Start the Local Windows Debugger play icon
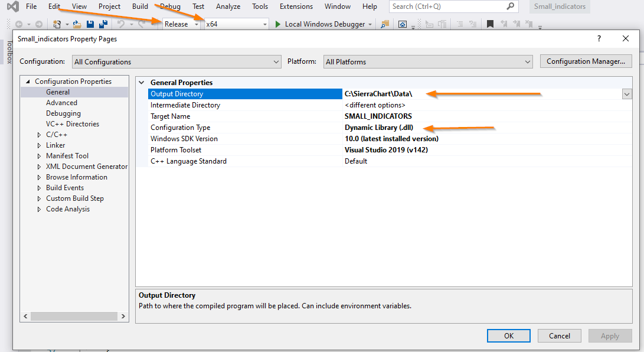The image size is (644, 352). (278, 24)
